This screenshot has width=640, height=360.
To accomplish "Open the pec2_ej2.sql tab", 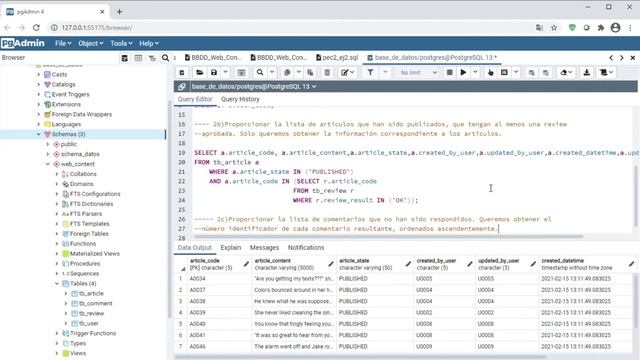I will [337, 58].
